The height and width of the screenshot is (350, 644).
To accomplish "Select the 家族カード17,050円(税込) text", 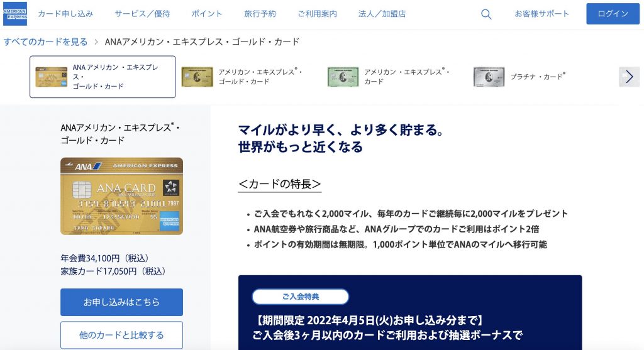I will (x=113, y=271).
